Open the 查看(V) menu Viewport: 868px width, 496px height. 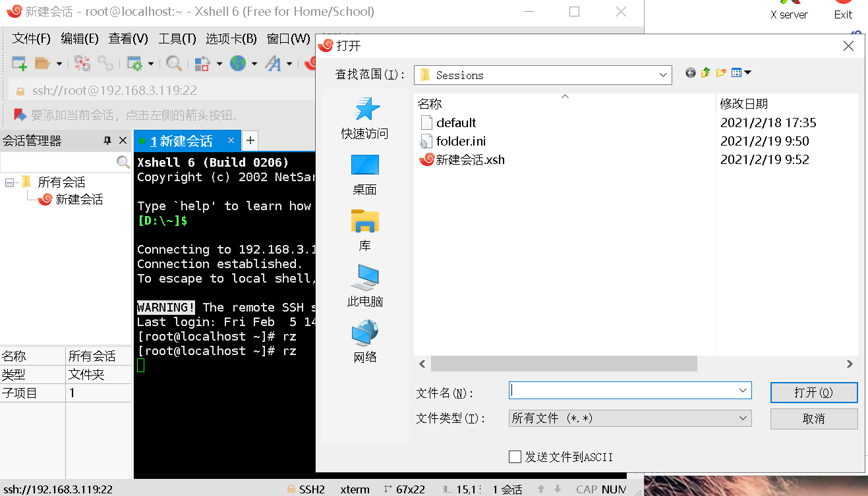point(129,39)
